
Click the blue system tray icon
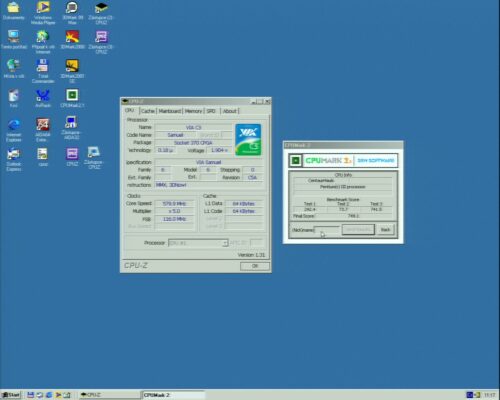470,395
